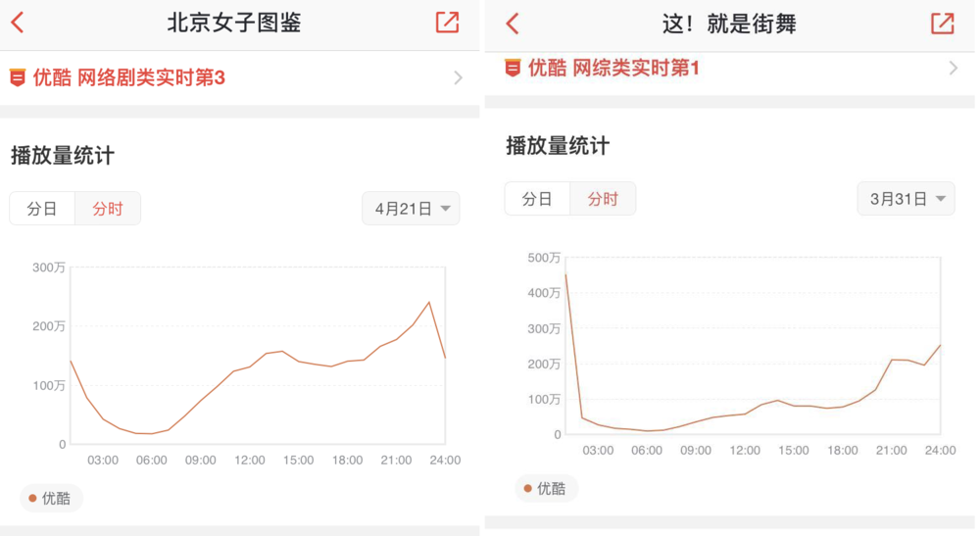
Task: Expand chevron on 网综类实时第1 row
Action: tap(954, 68)
